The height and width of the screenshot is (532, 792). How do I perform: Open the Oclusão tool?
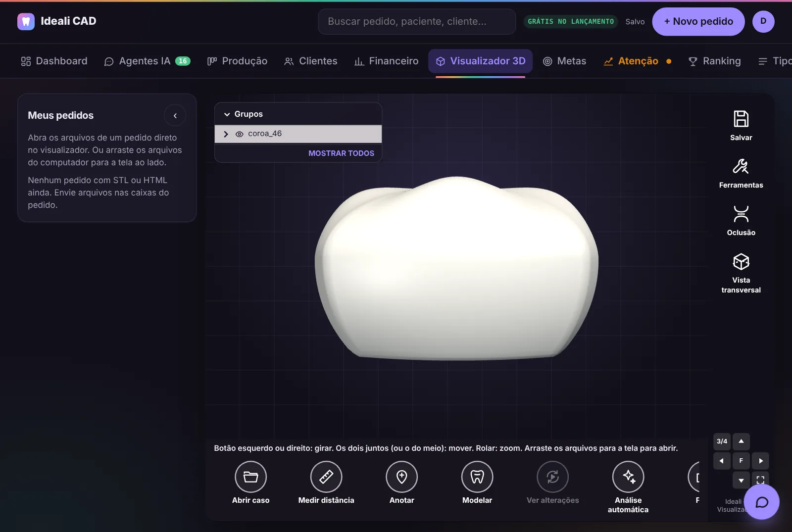tap(741, 221)
